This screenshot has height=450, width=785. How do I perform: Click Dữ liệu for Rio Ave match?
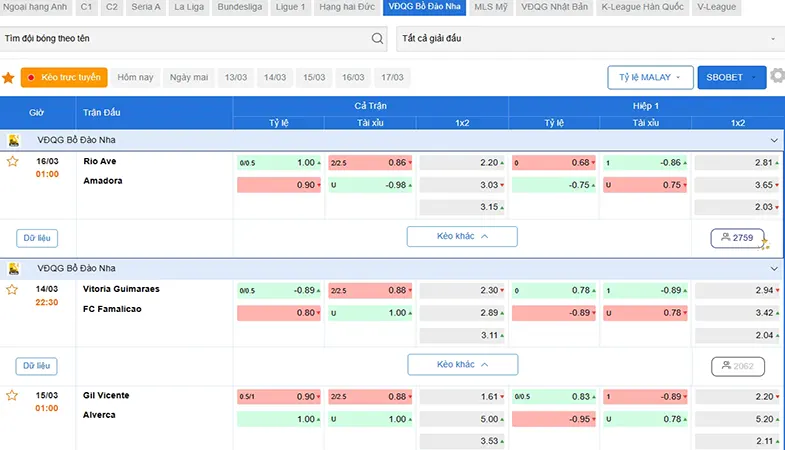point(37,238)
